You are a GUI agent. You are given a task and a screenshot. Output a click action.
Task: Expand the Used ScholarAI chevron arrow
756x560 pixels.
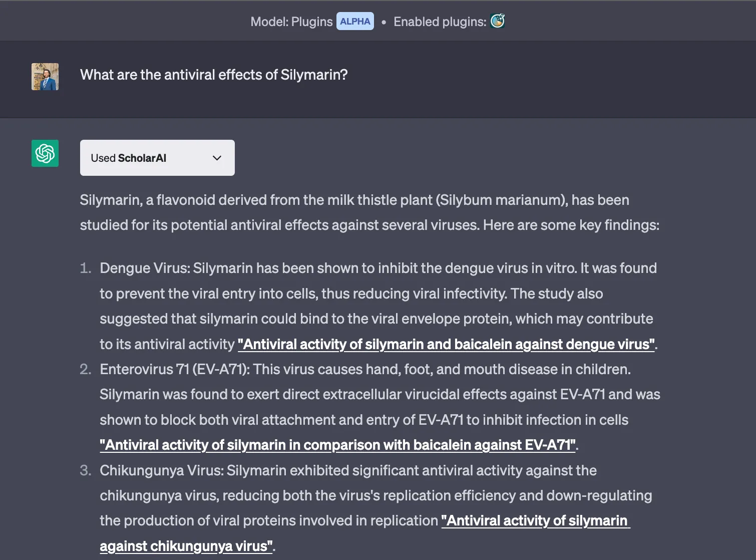217,158
